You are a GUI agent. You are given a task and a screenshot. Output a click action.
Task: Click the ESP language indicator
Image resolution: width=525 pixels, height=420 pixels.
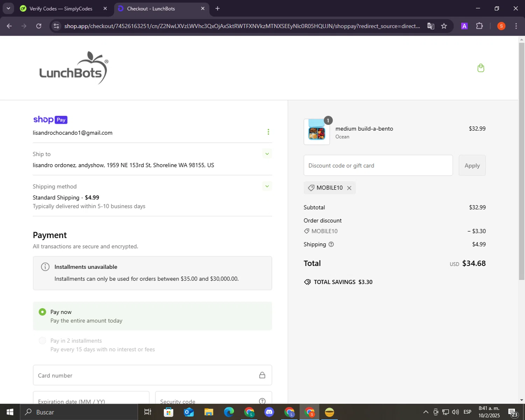[x=467, y=412]
